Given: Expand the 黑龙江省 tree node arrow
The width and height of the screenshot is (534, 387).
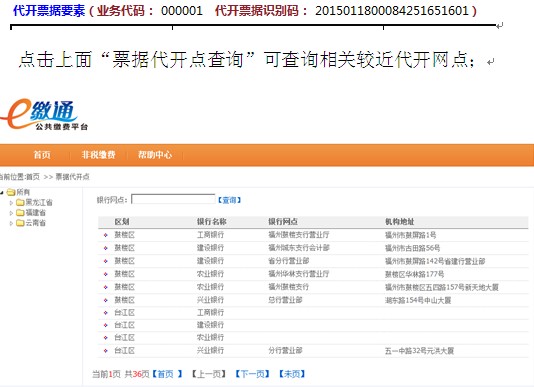Looking at the screenshot, I should (x=11, y=203).
